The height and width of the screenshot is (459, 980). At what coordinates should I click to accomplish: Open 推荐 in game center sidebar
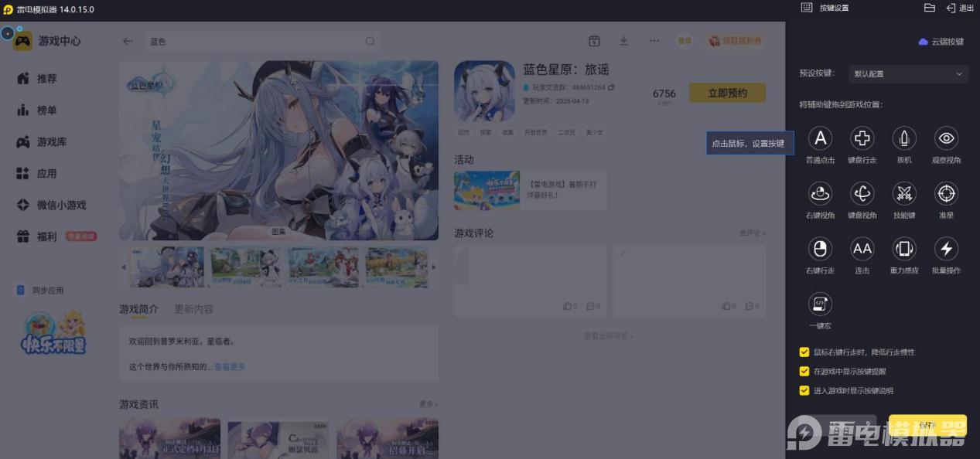click(36, 79)
